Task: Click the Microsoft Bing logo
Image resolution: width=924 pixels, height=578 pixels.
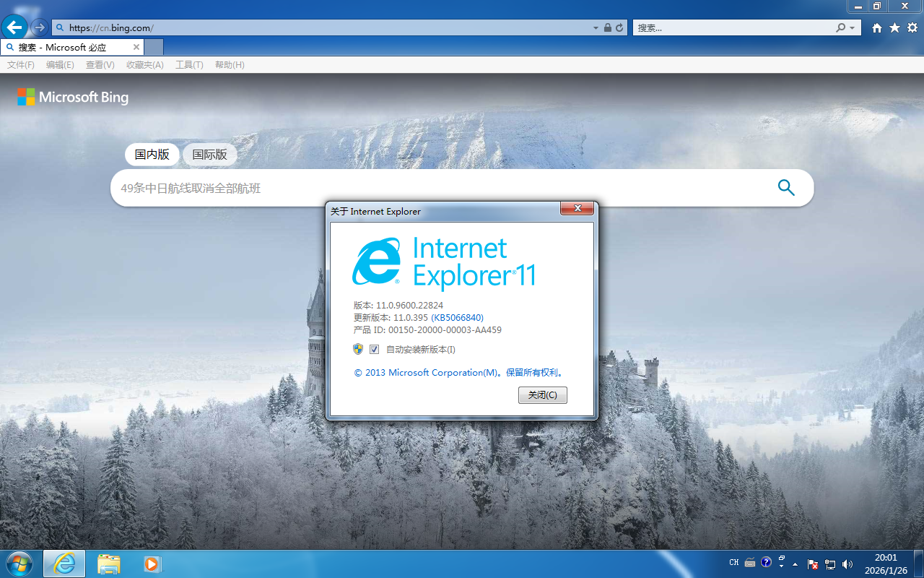Action: click(x=72, y=97)
